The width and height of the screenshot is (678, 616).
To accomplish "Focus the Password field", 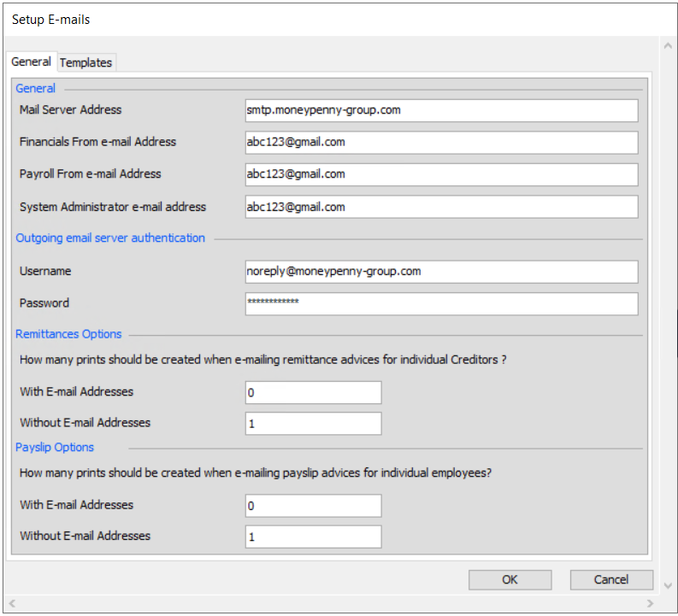I will click(441, 303).
